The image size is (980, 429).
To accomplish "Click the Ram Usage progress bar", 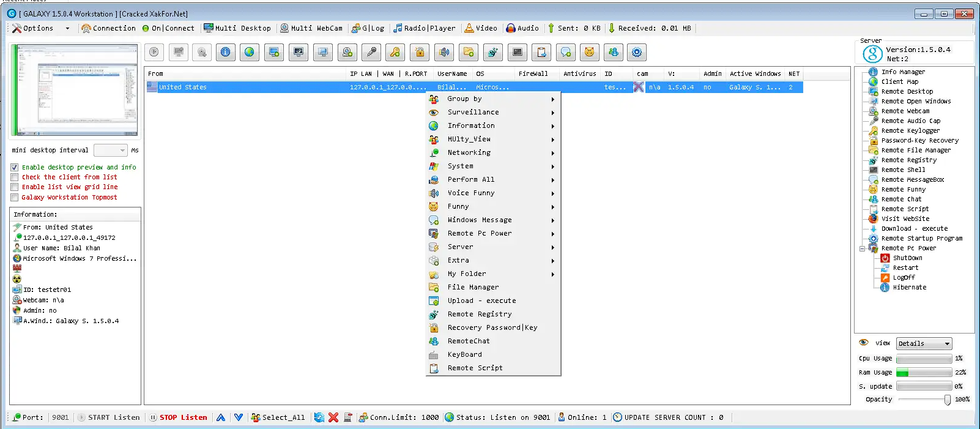I will [924, 373].
